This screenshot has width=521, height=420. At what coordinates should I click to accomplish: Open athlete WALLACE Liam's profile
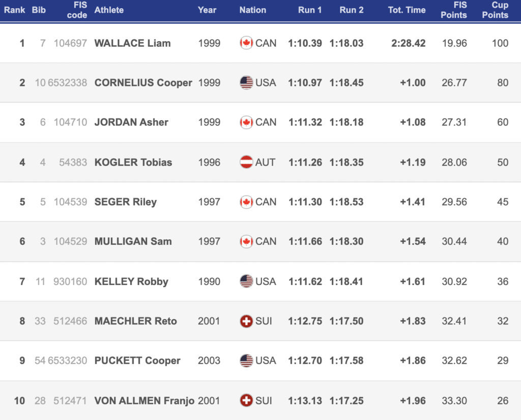pos(132,43)
